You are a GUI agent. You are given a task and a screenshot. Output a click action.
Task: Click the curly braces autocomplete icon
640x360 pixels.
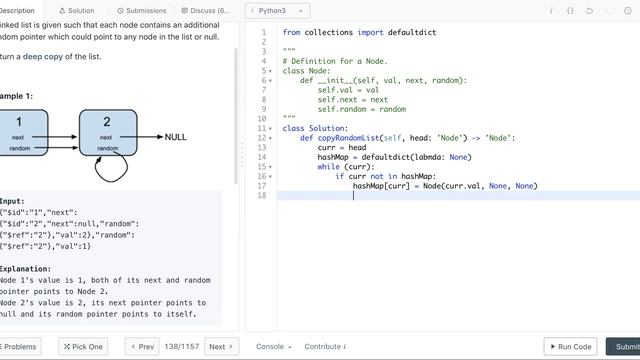570,11
